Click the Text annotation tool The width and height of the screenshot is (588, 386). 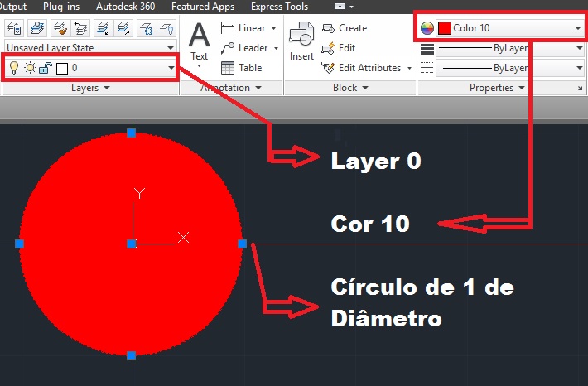tap(200, 43)
